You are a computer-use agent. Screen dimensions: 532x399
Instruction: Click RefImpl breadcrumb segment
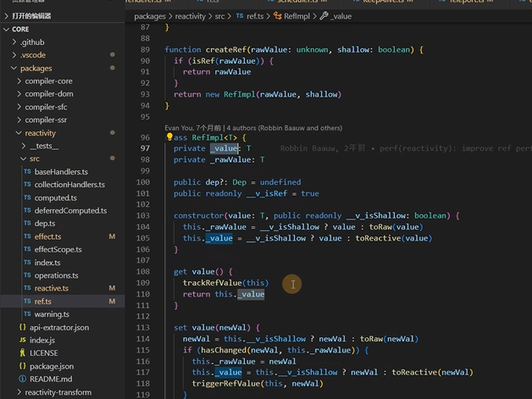coord(296,16)
